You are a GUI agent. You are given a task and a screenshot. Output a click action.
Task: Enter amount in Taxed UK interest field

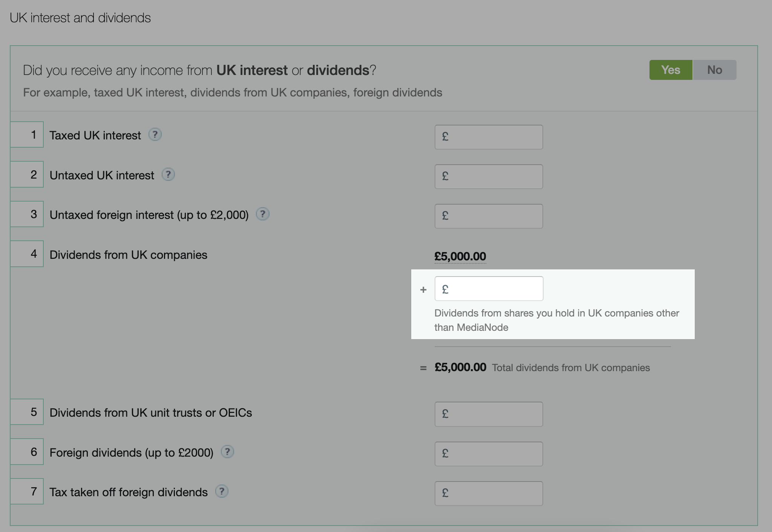(489, 137)
